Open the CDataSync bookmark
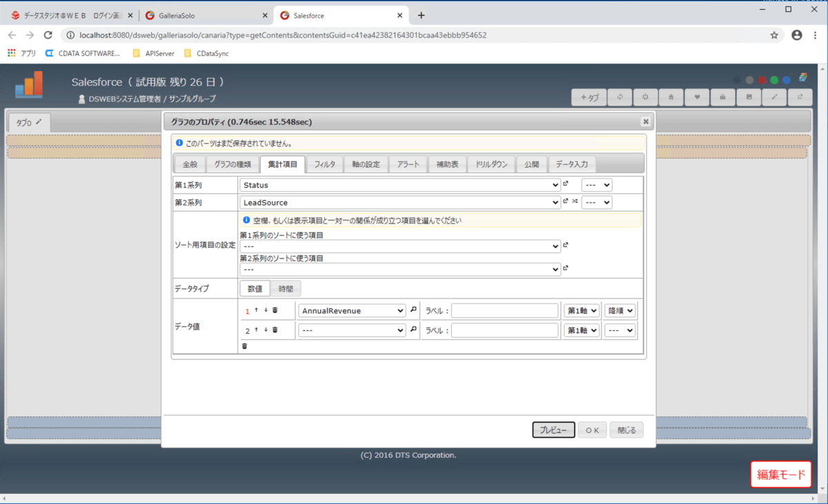This screenshot has height=504, width=828. click(x=206, y=53)
